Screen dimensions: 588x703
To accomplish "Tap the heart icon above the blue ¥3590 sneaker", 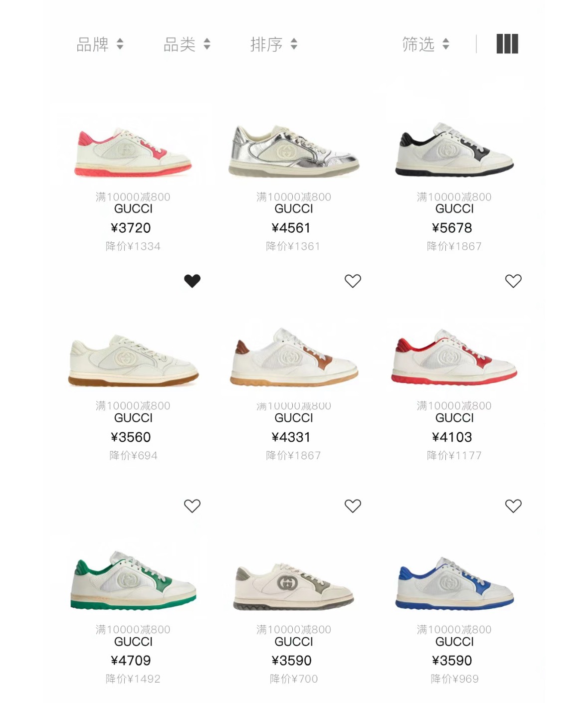I will click(513, 506).
